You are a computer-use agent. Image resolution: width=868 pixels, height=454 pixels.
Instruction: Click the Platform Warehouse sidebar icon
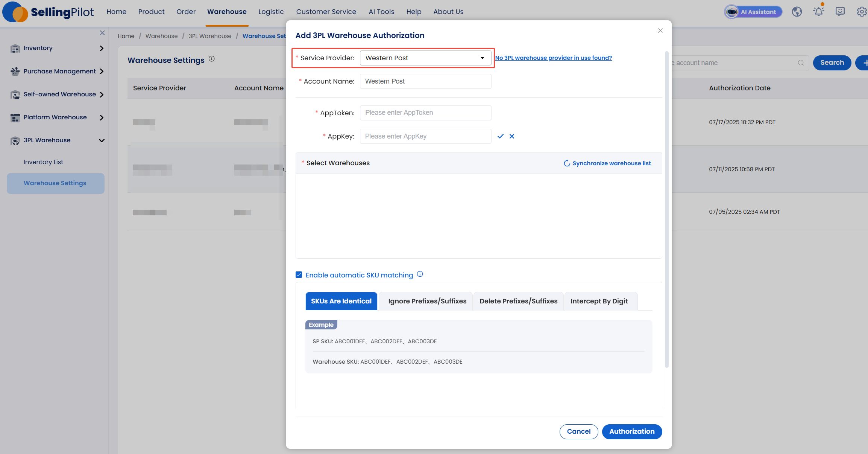click(x=15, y=117)
